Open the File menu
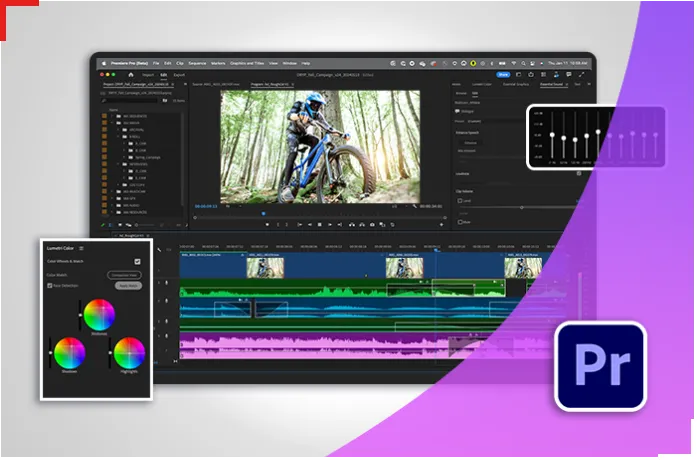Viewport: 697px width, 460px height. click(x=156, y=64)
